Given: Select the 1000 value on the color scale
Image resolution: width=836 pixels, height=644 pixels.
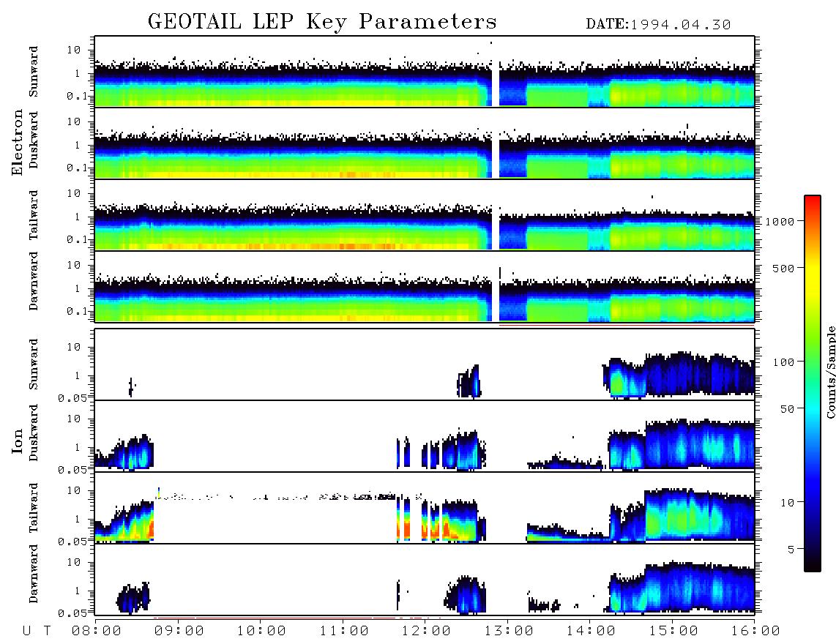Looking at the screenshot, I should click(x=780, y=221).
